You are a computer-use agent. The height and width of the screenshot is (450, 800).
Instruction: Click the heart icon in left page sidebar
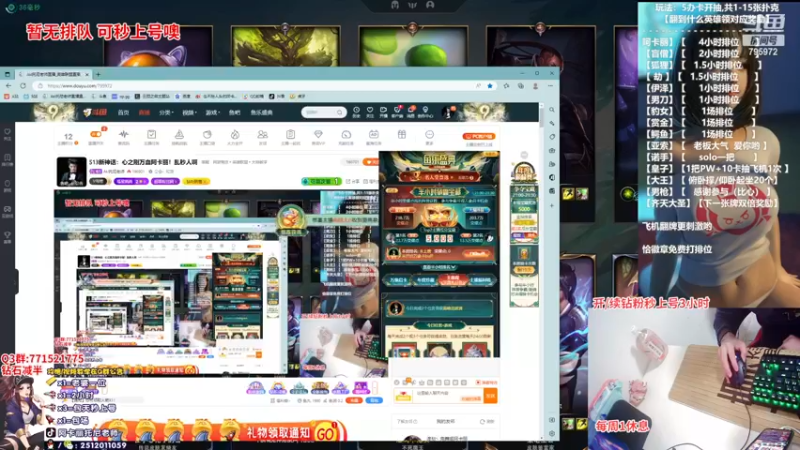[x=7, y=134]
